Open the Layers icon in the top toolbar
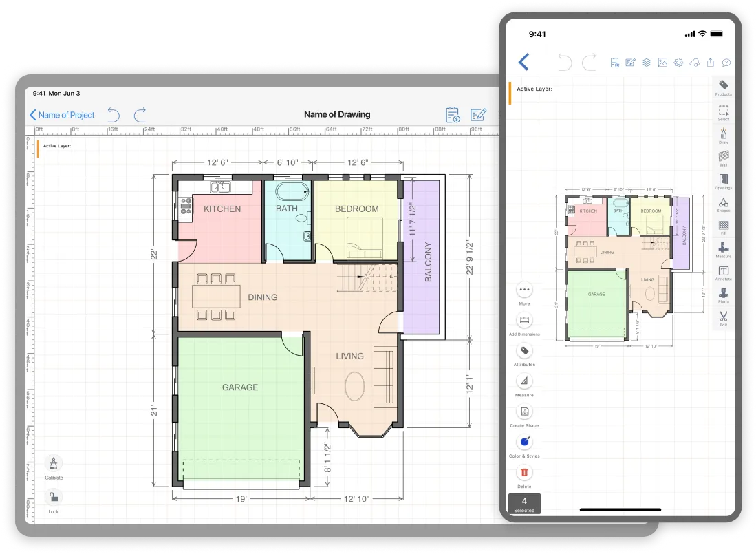 646,62
